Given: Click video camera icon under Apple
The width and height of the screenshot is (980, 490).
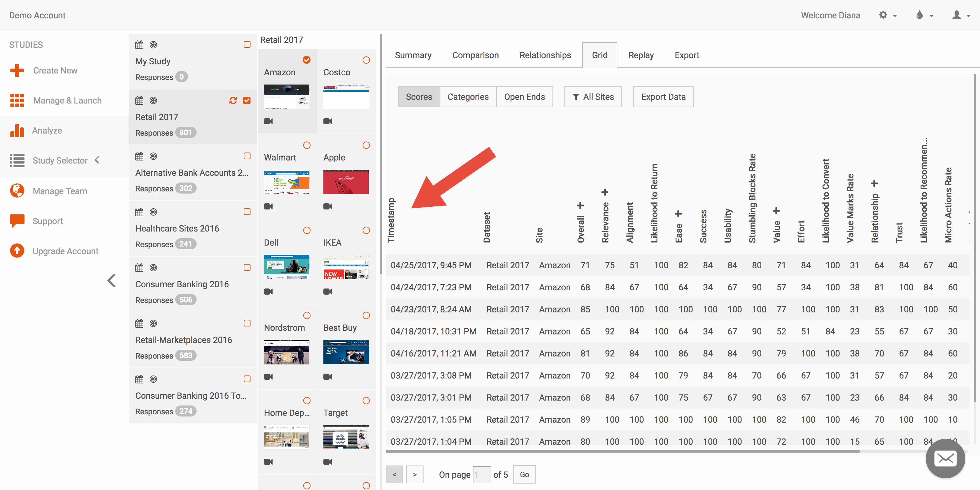Looking at the screenshot, I should (x=328, y=207).
